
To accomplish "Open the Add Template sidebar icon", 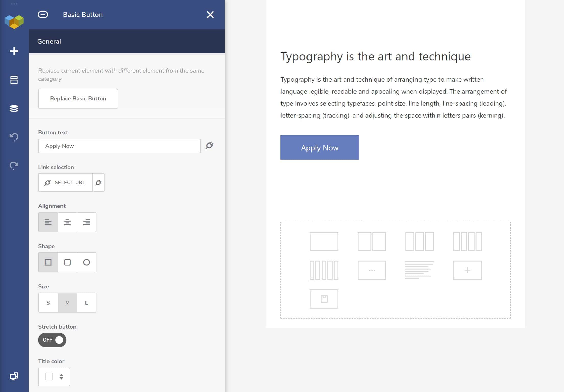I will click(x=14, y=80).
